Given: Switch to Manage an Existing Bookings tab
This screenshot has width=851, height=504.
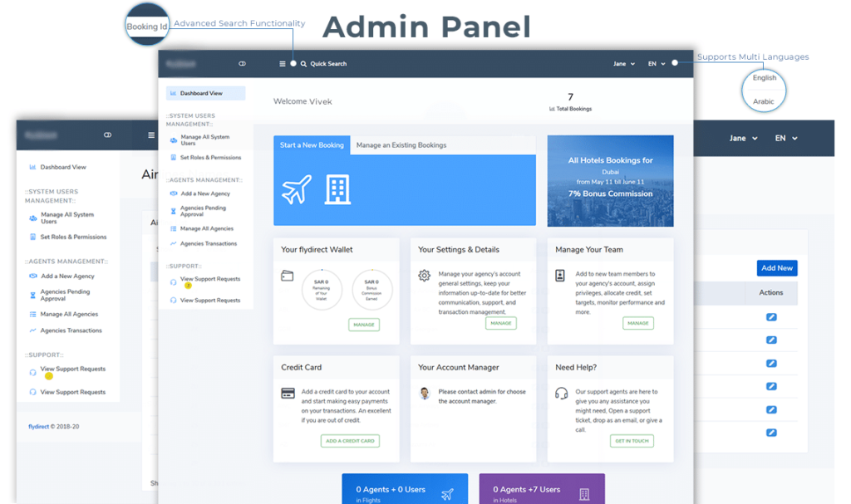Looking at the screenshot, I should click(401, 145).
